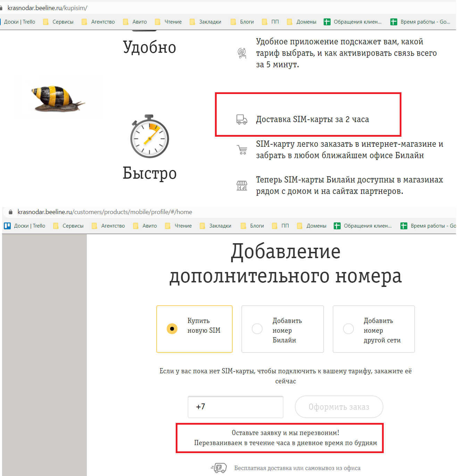This screenshot has width=457, height=476.
Task: Click the striped snail image
Action: [x=58, y=99]
